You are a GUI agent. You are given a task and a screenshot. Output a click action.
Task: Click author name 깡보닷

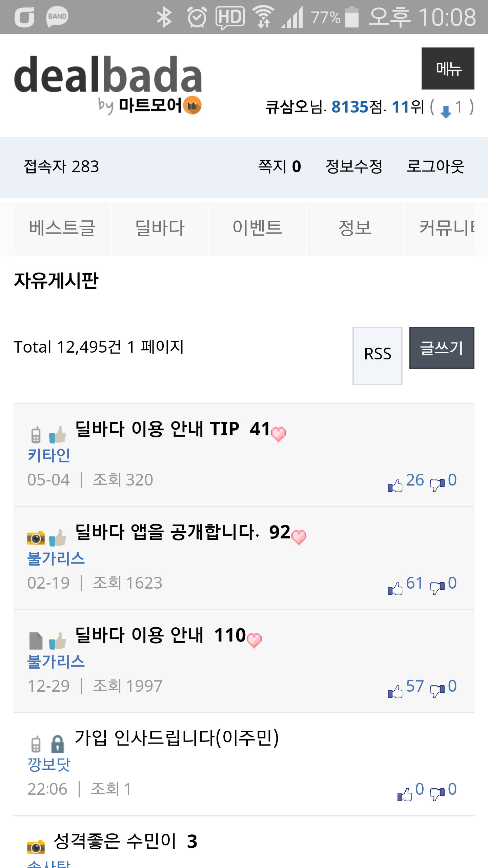click(x=49, y=764)
